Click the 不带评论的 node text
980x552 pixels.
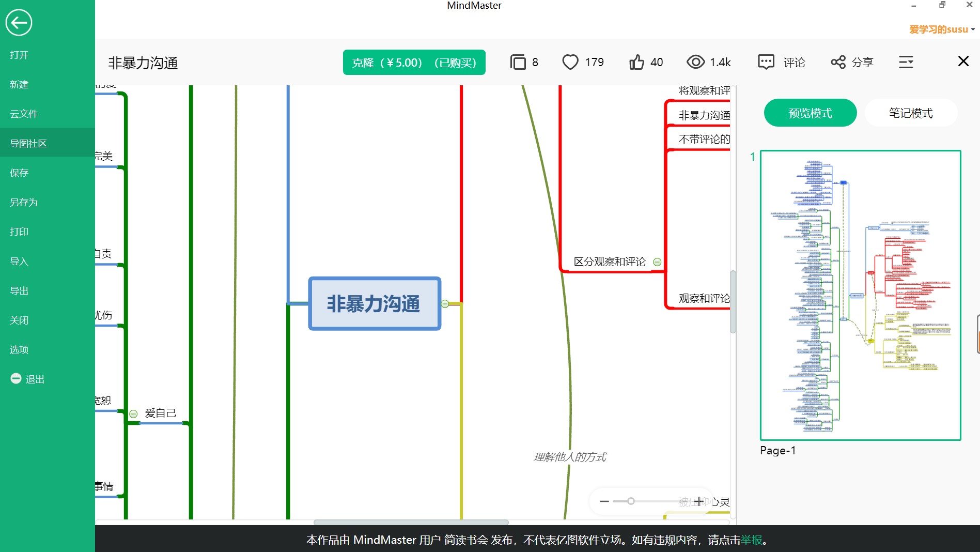(704, 139)
